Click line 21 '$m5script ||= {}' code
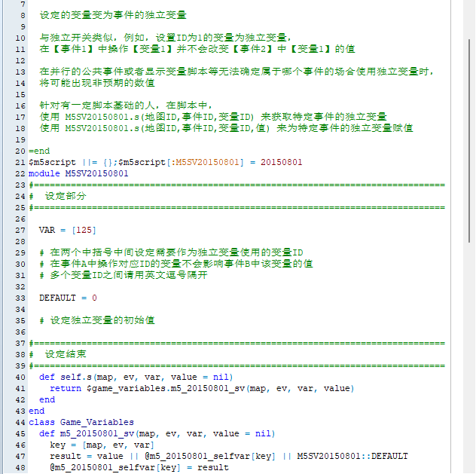 71,163
